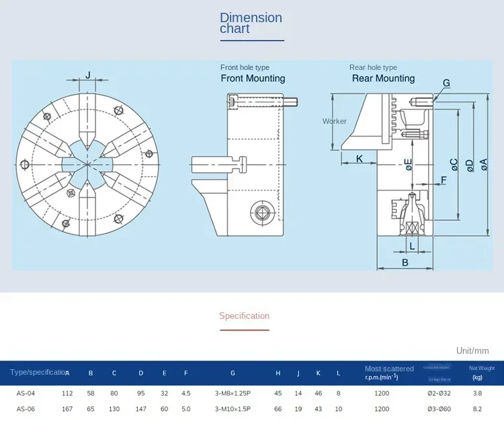Click the "Unit/mm" text
The width and height of the screenshot is (504, 448).
click(x=472, y=350)
